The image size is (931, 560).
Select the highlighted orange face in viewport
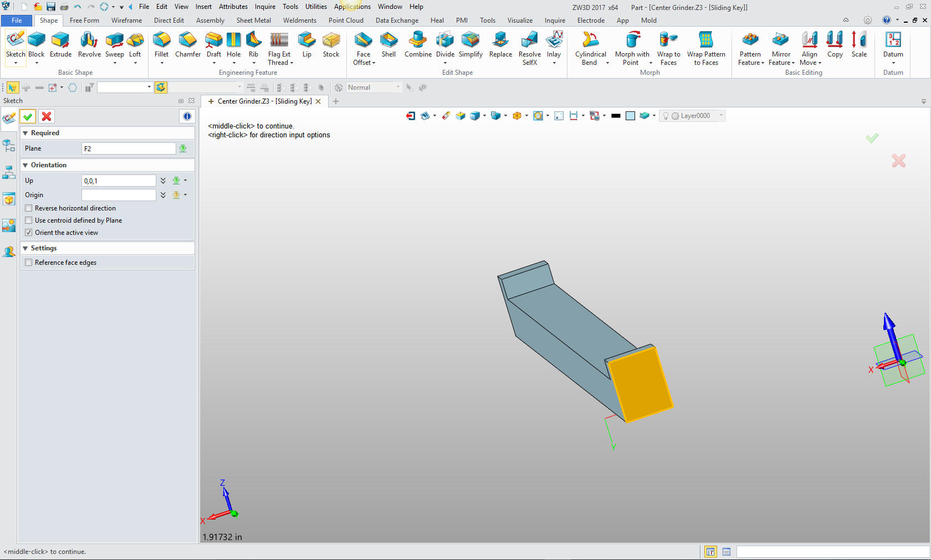(640, 384)
